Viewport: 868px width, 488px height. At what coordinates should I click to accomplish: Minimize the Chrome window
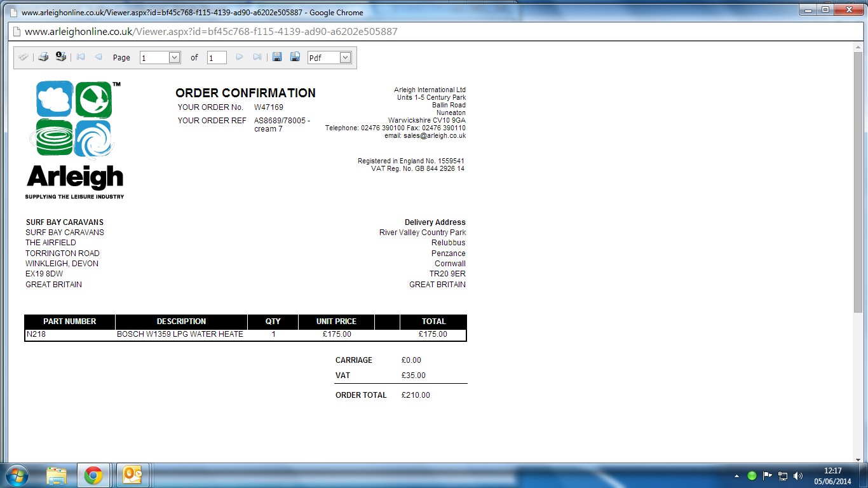tap(808, 10)
